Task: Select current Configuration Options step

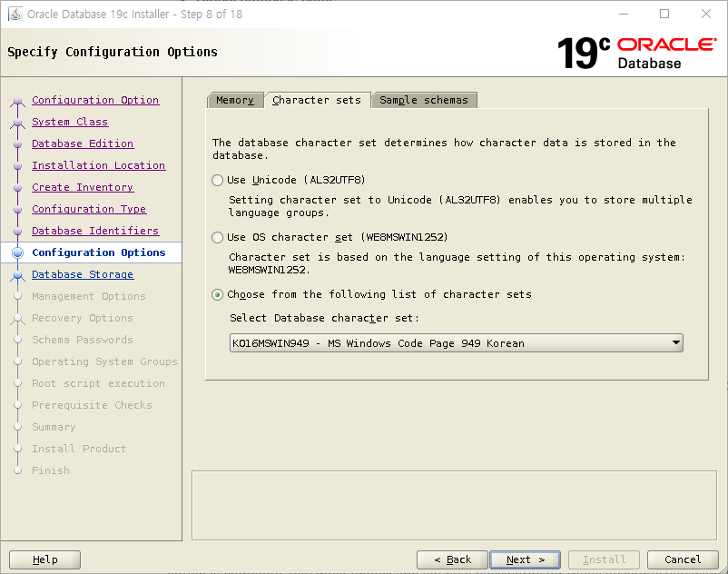Action: pyautogui.click(x=98, y=252)
